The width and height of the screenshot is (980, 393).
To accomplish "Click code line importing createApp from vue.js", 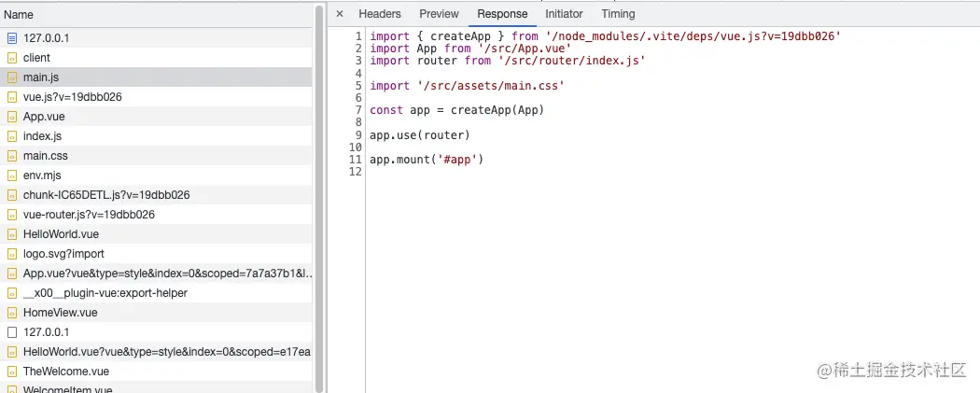I will pos(606,36).
